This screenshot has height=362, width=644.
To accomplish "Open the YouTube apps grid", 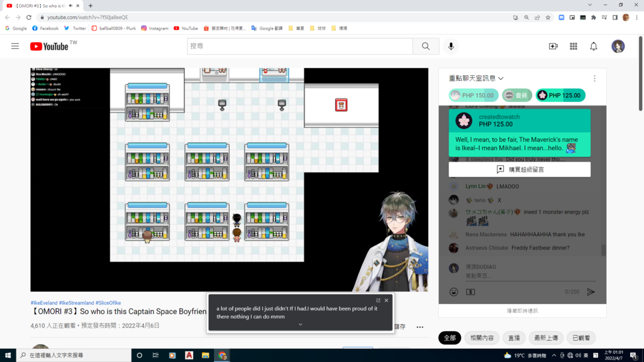I will [574, 47].
